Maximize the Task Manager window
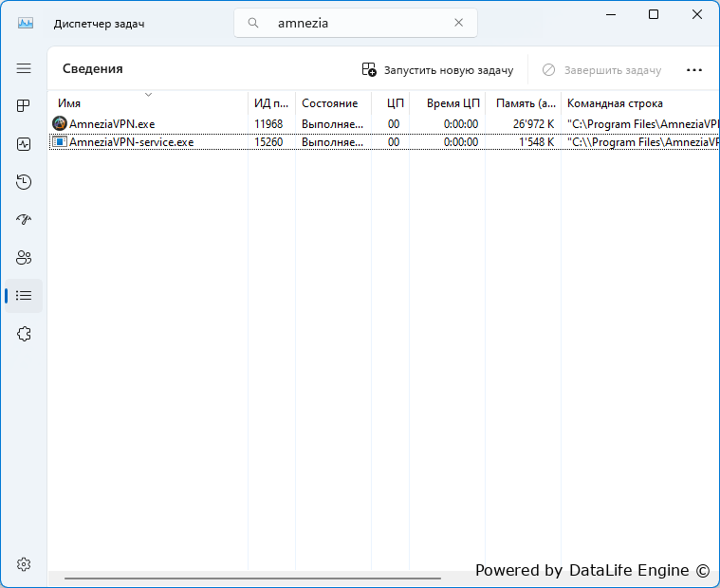The height and width of the screenshot is (588, 720). tap(654, 14)
